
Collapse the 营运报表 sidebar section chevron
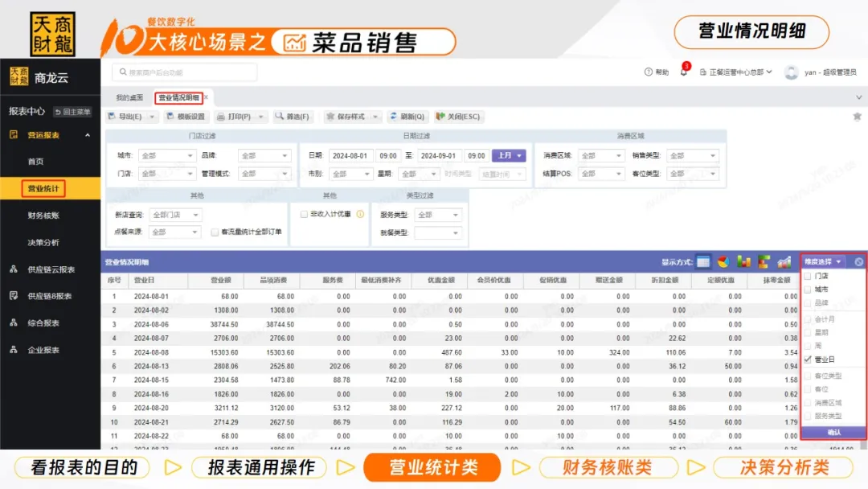coord(88,135)
